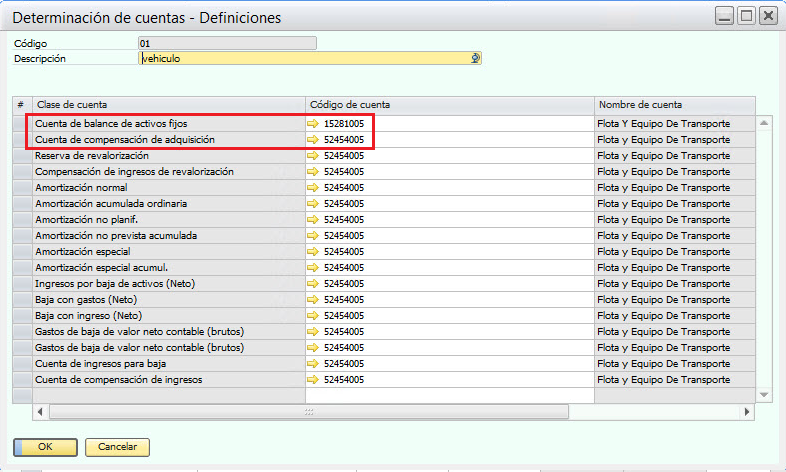This screenshot has height=472, width=786.
Task: Select account code cell for Amortización acumulada ordinaria
Action: coord(455,204)
